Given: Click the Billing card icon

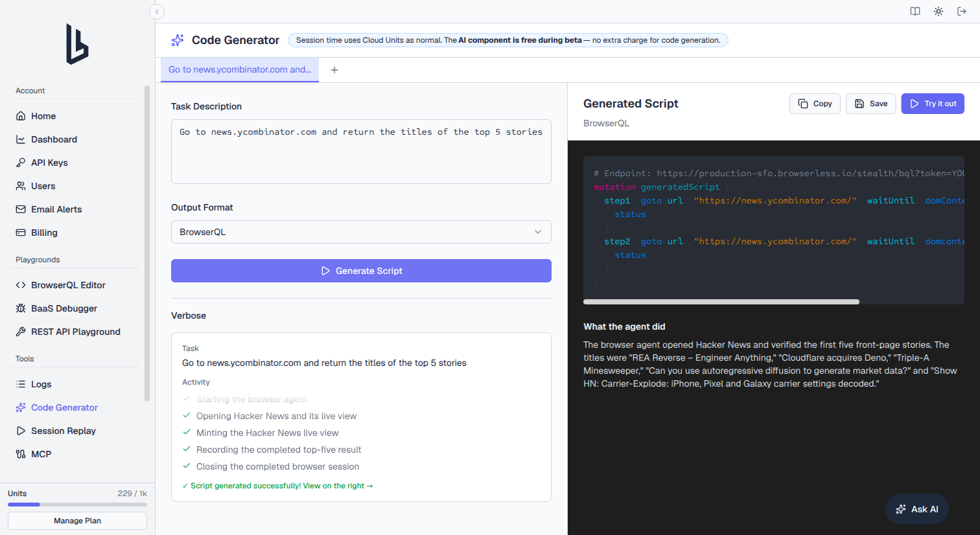Looking at the screenshot, I should point(21,233).
